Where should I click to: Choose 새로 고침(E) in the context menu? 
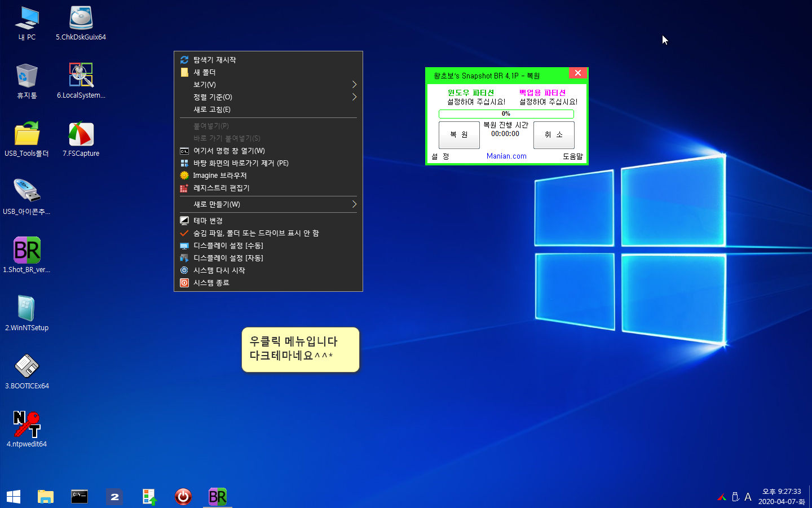pos(268,110)
